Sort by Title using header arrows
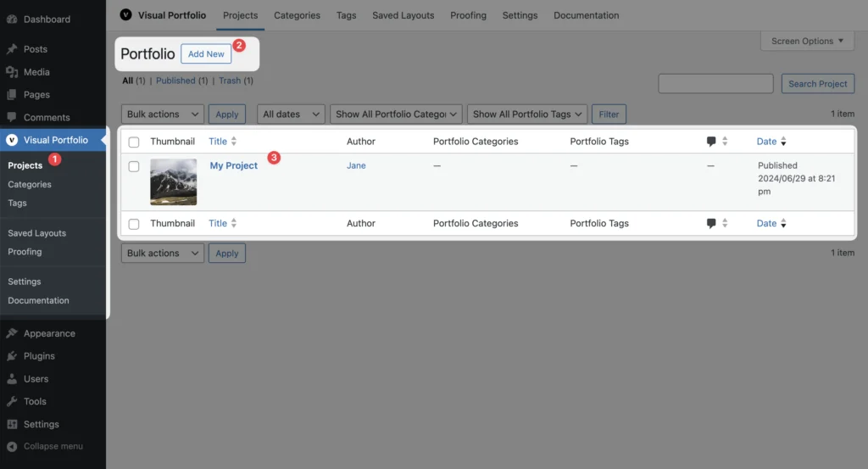868x469 pixels. tap(234, 141)
